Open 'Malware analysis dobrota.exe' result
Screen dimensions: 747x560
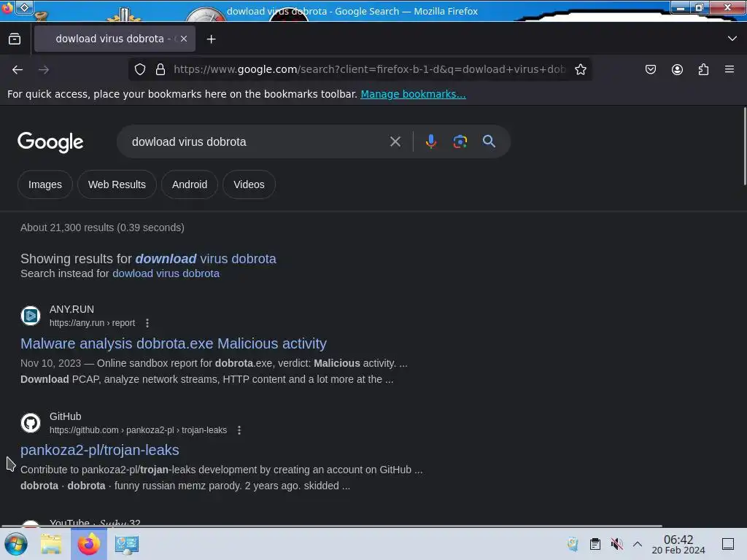click(174, 343)
